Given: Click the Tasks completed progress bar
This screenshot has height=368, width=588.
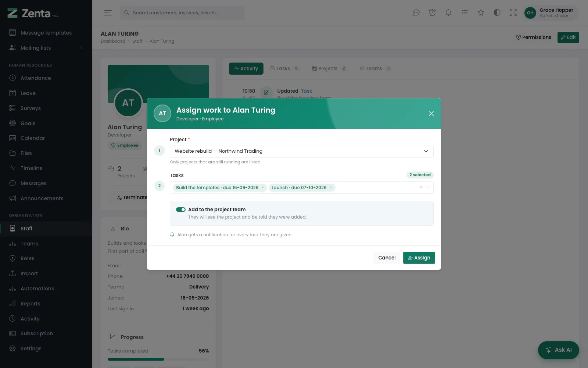Looking at the screenshot, I should (158, 359).
